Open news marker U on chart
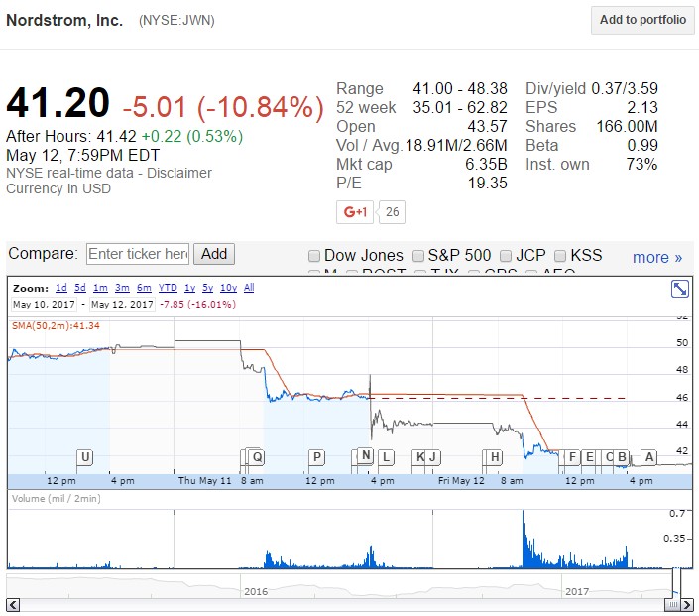Image resolution: width=699 pixels, height=616 pixels. pyautogui.click(x=84, y=457)
